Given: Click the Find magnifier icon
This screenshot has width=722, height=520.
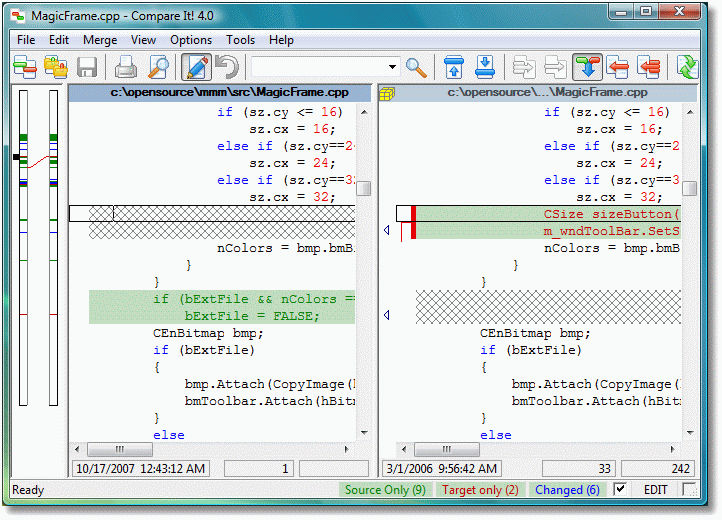Looking at the screenshot, I should (416, 68).
